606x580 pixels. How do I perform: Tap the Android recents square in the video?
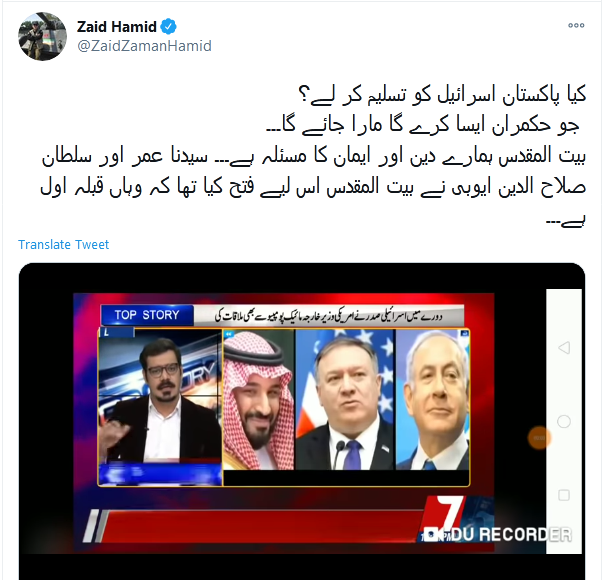click(564, 495)
